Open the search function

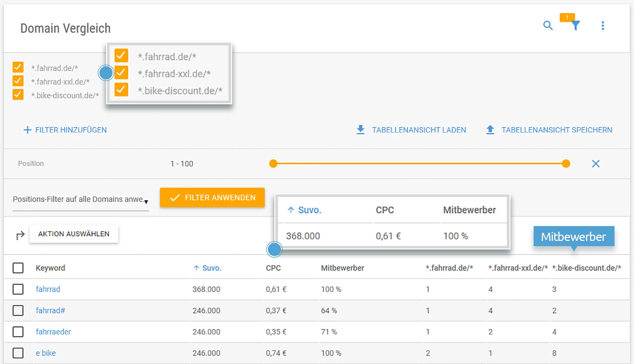(548, 26)
